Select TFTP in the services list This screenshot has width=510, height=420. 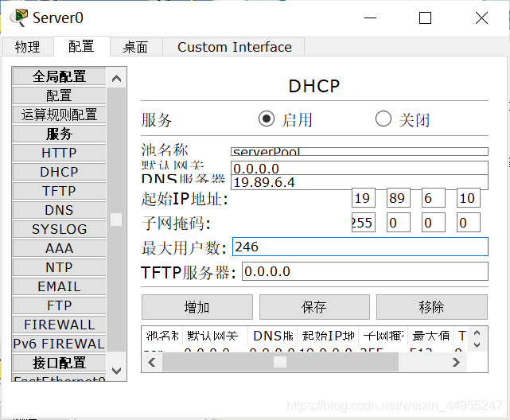click(59, 191)
